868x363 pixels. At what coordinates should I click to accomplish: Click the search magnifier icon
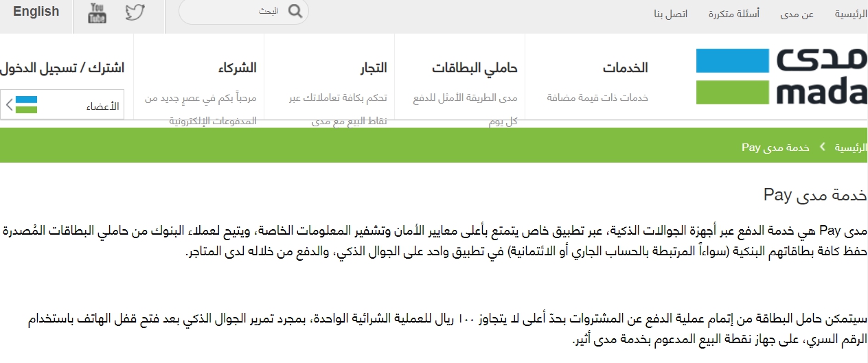click(295, 11)
